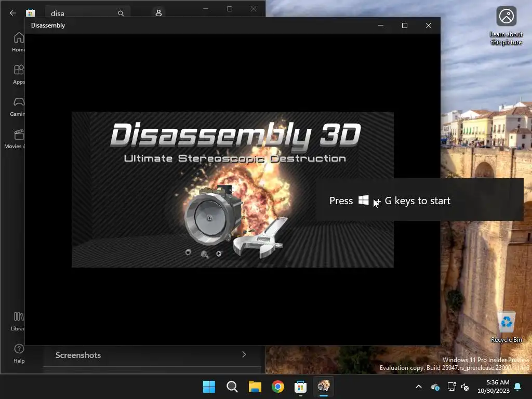The height and width of the screenshot is (399, 532).
Task: Open Gaming section in Store sidebar
Action: coord(18,107)
